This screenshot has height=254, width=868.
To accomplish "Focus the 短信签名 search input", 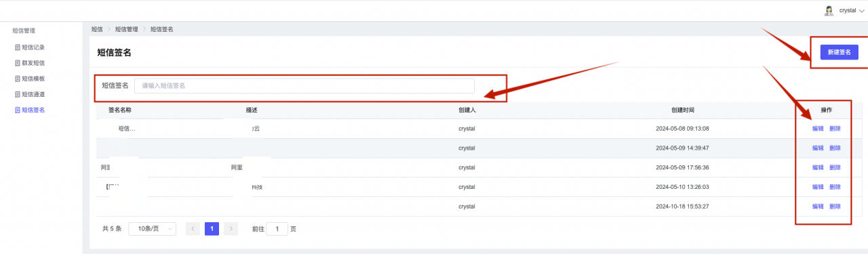I will click(x=304, y=86).
